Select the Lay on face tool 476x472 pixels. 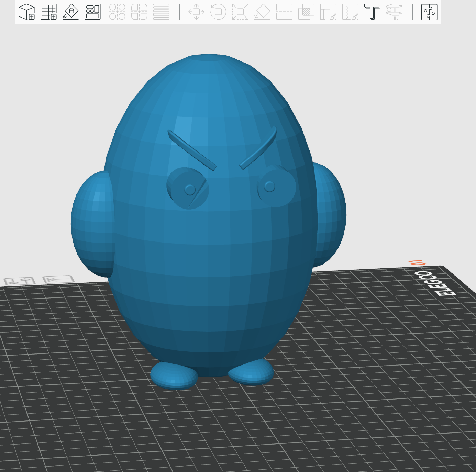[x=262, y=12]
